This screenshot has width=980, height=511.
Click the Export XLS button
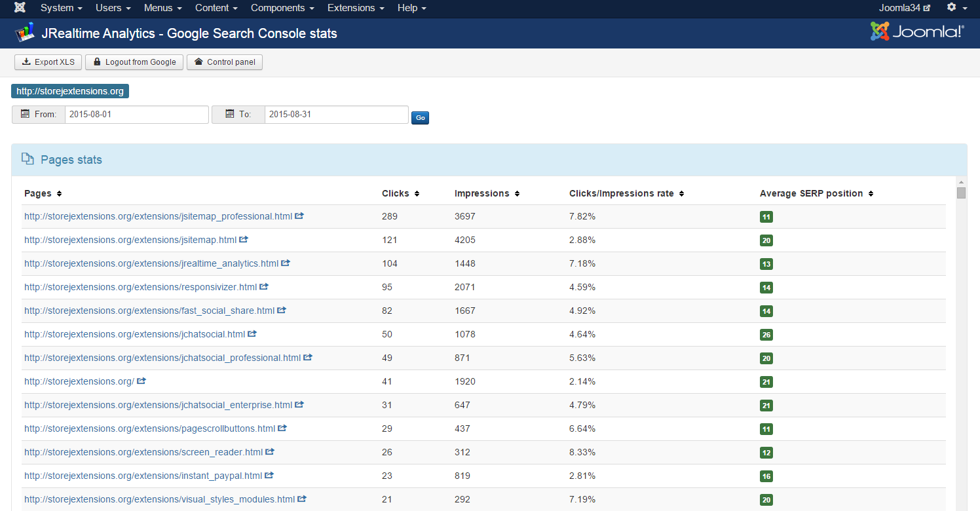point(48,62)
